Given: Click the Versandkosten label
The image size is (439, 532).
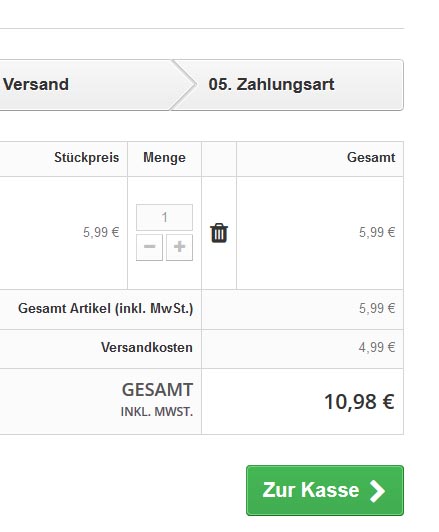Looking at the screenshot, I should 147,347.
